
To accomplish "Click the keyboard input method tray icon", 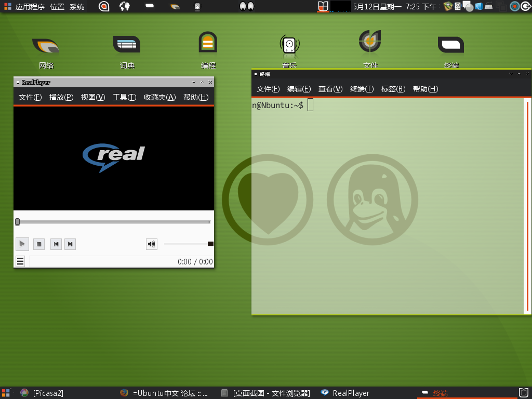I will (x=488, y=6).
